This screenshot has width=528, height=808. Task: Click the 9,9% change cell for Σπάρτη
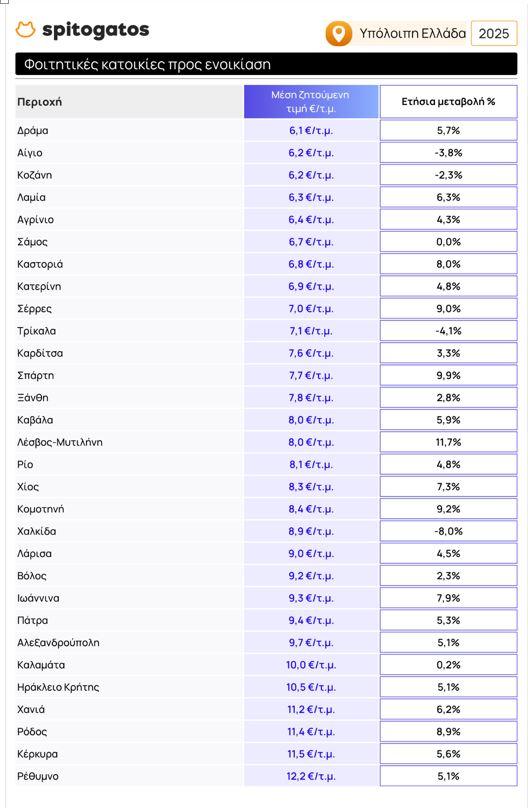pos(448,375)
